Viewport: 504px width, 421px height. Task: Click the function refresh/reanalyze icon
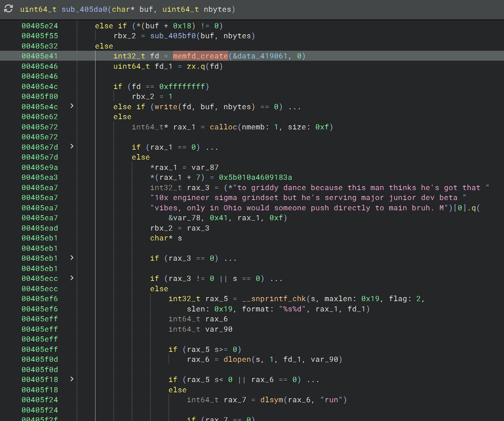8,9
